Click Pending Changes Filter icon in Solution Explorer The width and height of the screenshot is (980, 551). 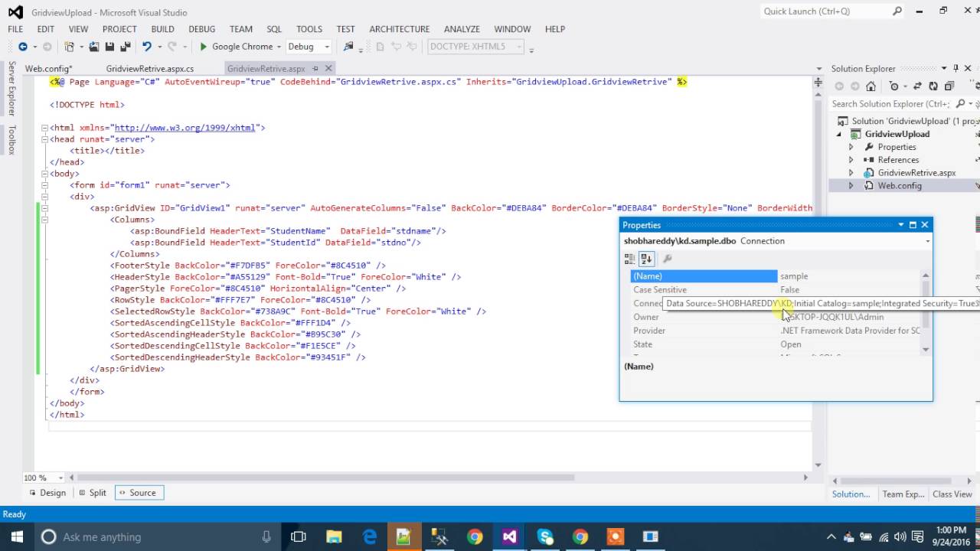tap(895, 86)
